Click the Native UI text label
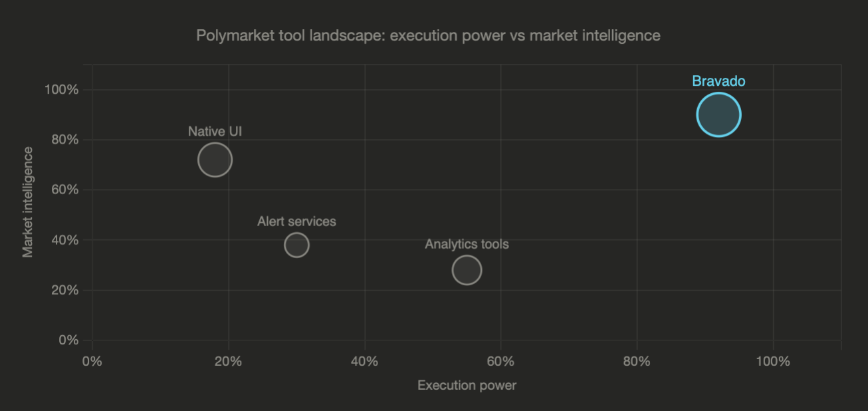 (215, 132)
